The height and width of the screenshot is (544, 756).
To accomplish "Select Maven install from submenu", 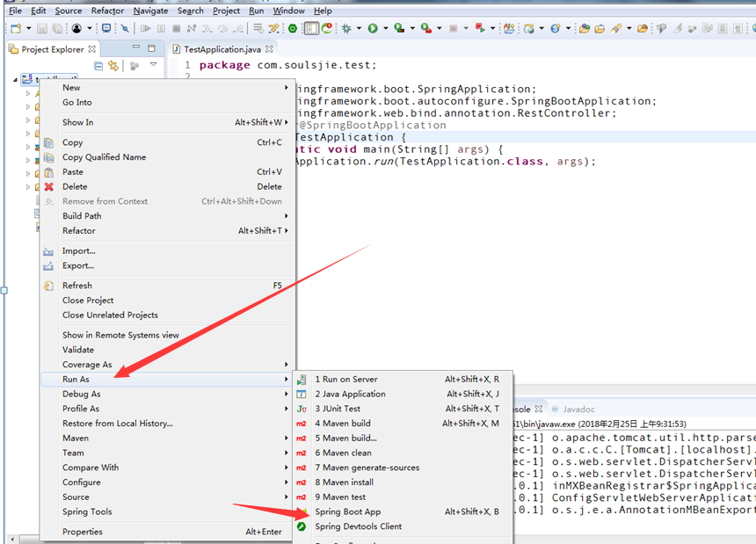I will (344, 482).
